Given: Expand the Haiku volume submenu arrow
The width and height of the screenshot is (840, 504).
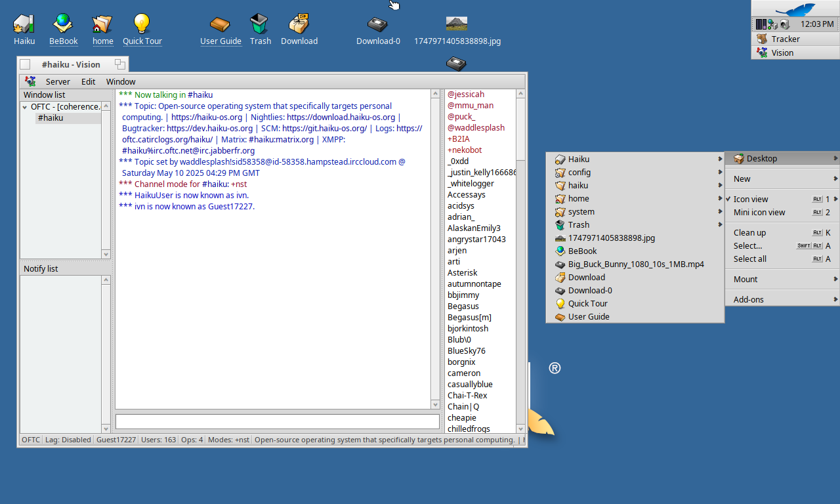Looking at the screenshot, I should (x=721, y=159).
